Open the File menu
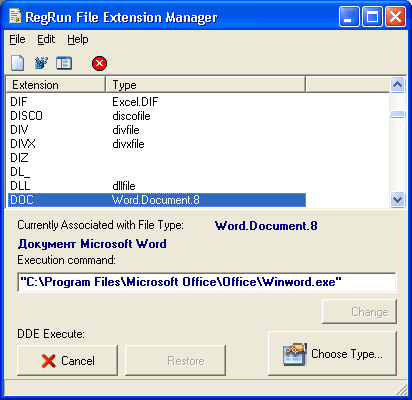This screenshot has width=412, height=400. [x=17, y=39]
